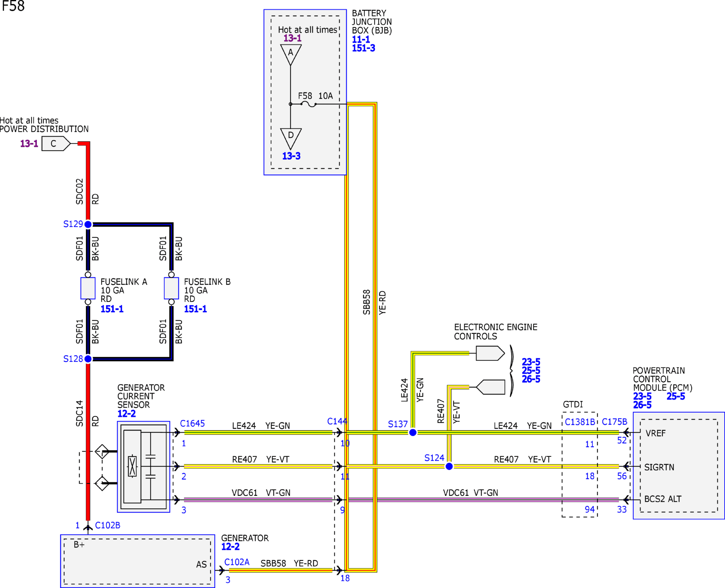Open the 11-1 link beside Battery Junction Box
The width and height of the screenshot is (725, 588).
pyautogui.click(x=361, y=39)
